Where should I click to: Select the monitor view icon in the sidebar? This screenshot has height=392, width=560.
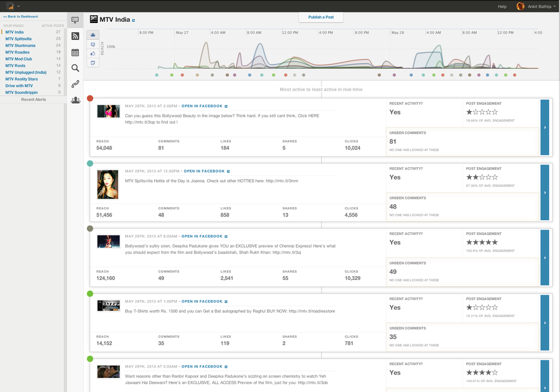pyautogui.click(x=75, y=20)
